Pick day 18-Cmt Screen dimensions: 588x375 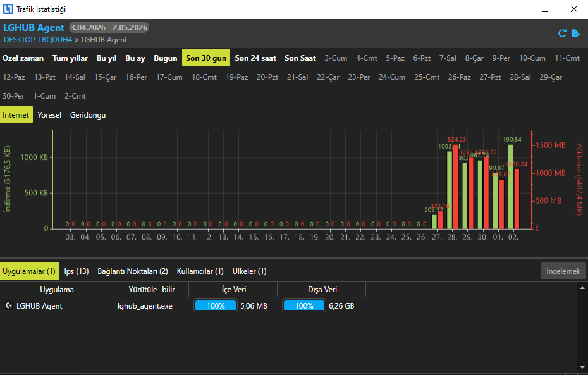[204, 77]
